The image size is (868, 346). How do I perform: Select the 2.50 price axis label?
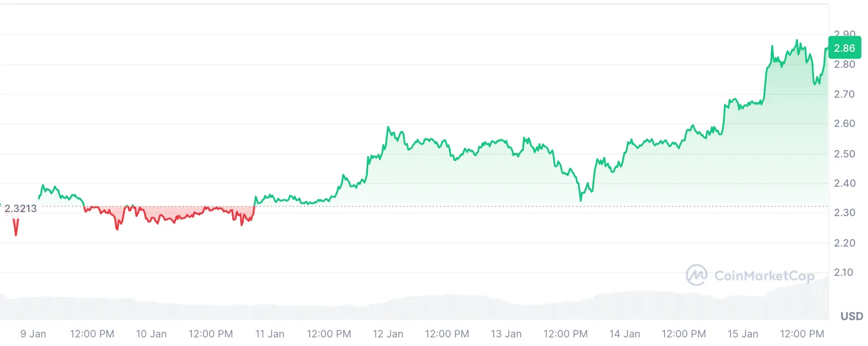point(844,153)
